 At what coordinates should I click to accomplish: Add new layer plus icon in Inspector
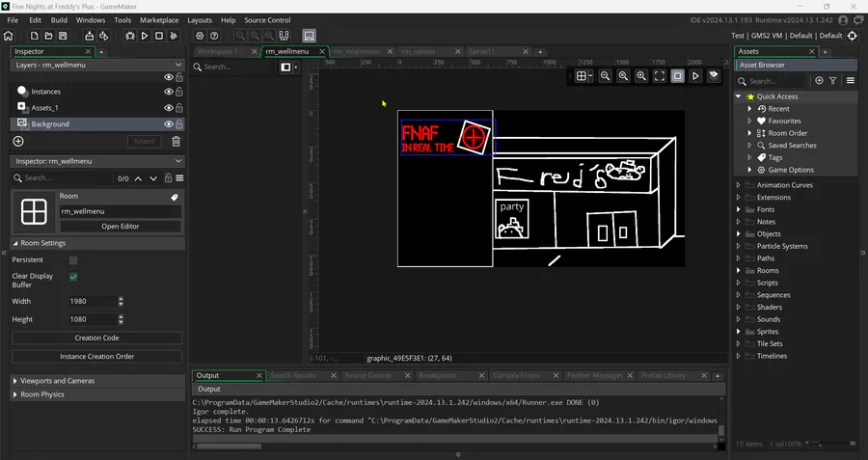pyautogui.click(x=18, y=142)
